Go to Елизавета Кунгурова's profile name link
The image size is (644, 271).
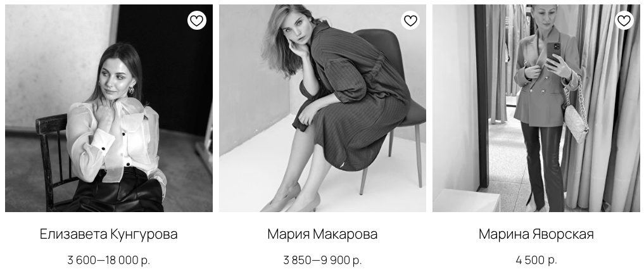[109, 234]
